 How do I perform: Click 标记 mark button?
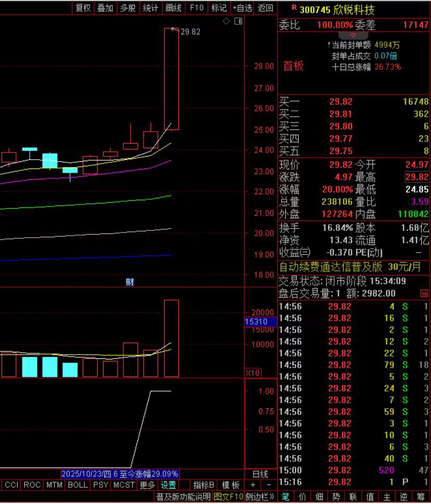[219, 8]
